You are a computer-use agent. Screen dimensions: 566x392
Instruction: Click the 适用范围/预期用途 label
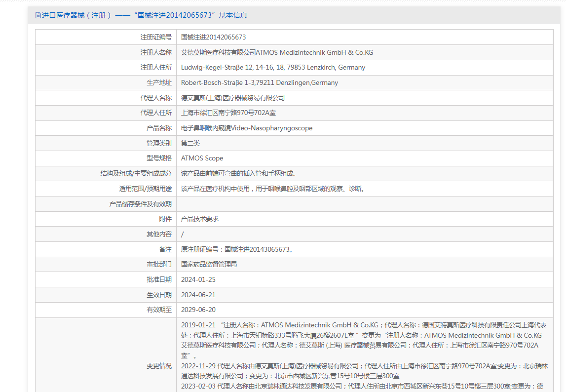146,189
